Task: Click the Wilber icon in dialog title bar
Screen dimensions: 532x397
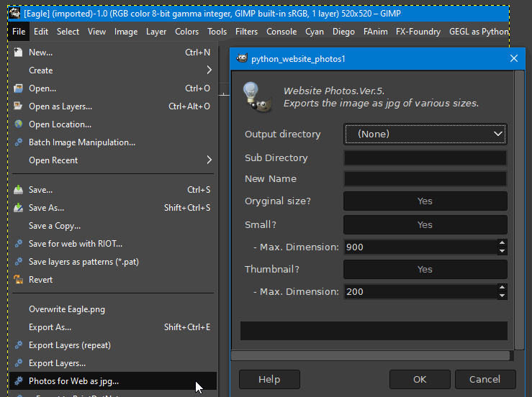Action: [242, 58]
